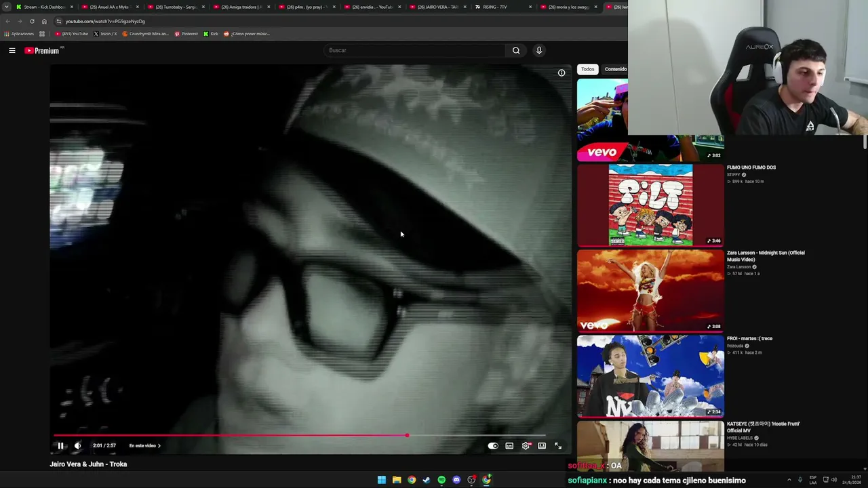Open the YouTube guide hamburger menu

(12, 50)
